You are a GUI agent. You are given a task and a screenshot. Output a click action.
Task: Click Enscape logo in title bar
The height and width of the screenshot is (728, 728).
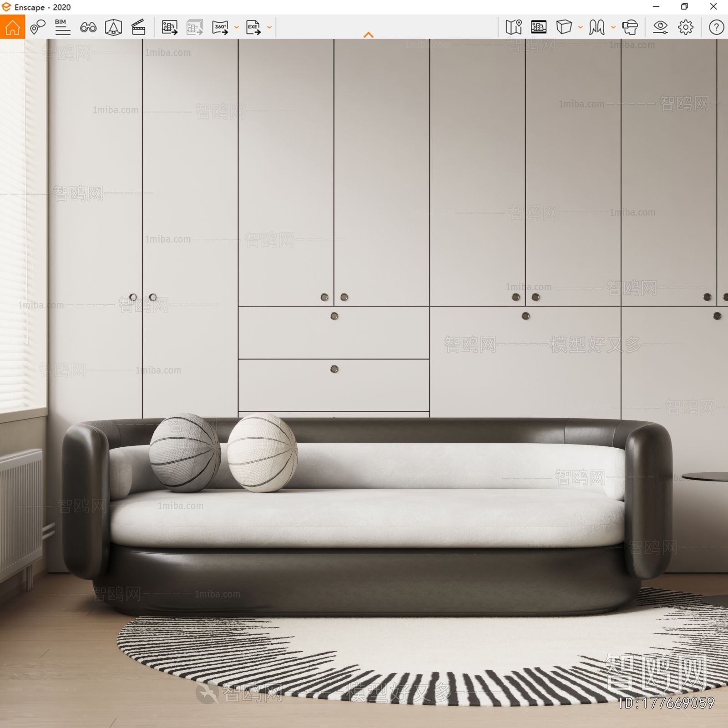[x=6, y=7]
